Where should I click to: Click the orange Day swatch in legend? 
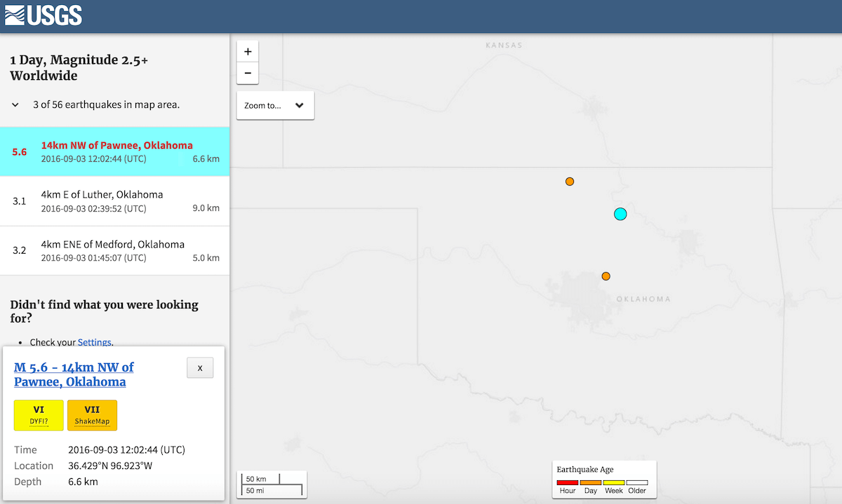(590, 482)
